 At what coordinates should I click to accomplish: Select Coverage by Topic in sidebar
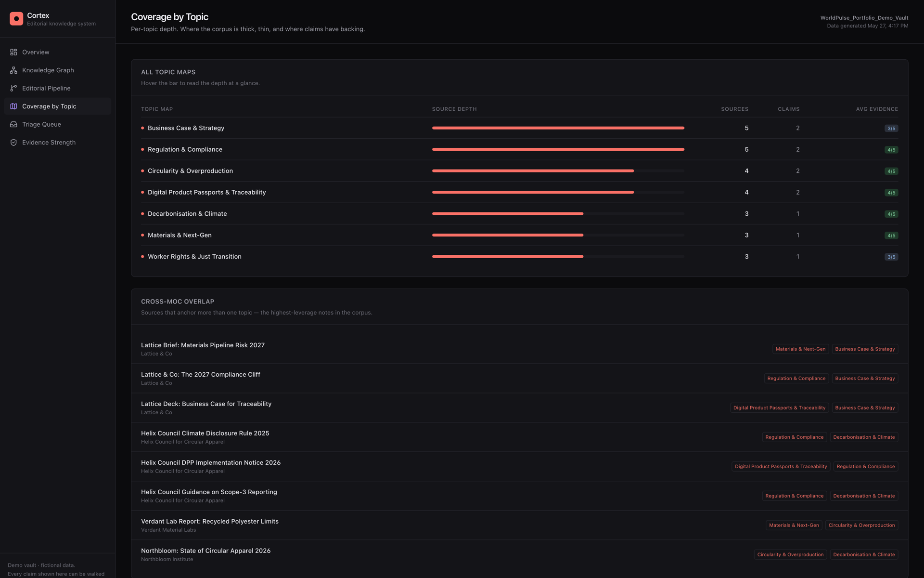57,106
